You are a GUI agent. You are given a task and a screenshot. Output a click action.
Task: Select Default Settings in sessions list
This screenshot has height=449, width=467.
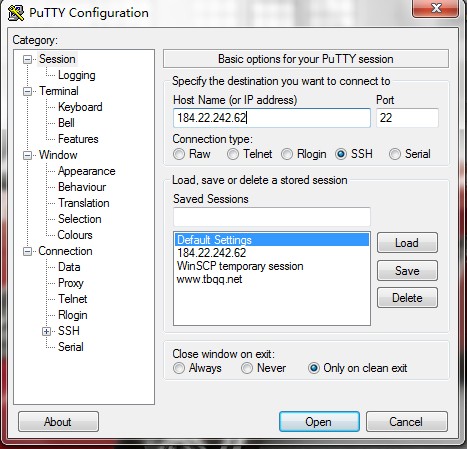tap(272, 240)
